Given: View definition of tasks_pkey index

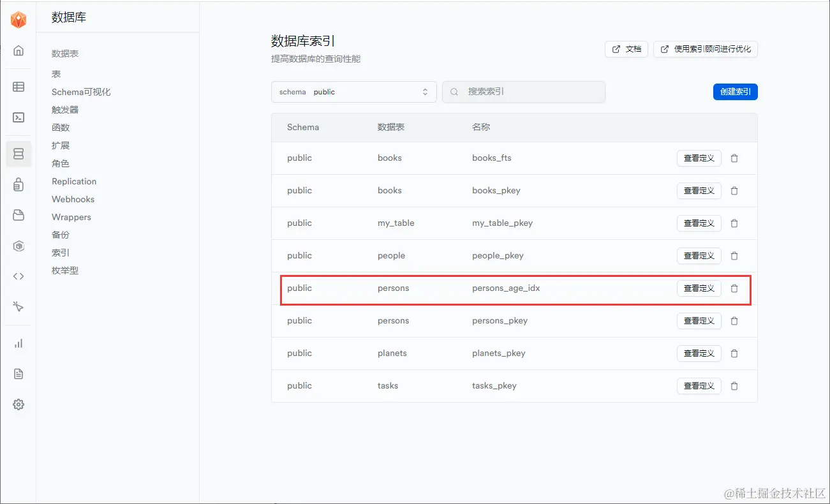Looking at the screenshot, I should (x=699, y=386).
